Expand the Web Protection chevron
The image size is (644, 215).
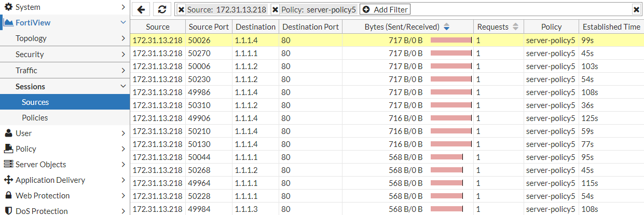[x=123, y=195]
